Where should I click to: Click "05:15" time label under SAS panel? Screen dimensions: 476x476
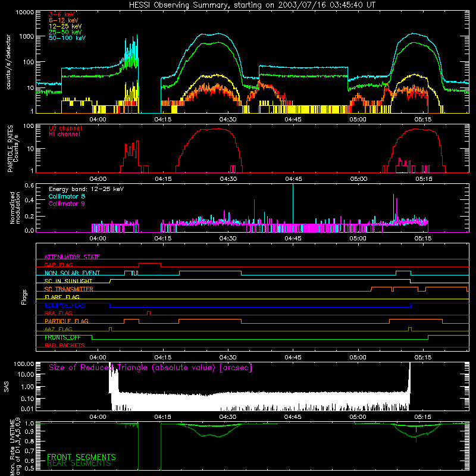pyautogui.click(x=422, y=417)
